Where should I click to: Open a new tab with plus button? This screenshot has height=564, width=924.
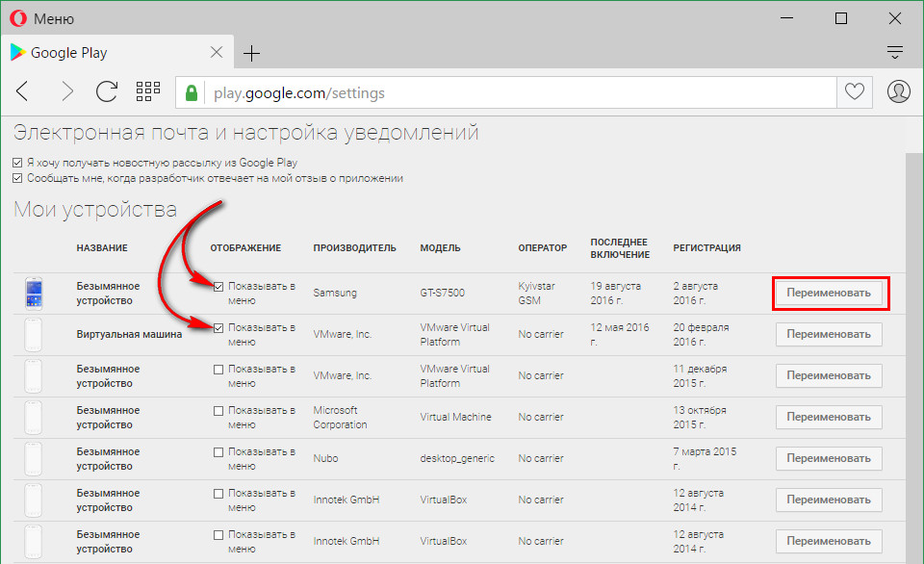(251, 53)
